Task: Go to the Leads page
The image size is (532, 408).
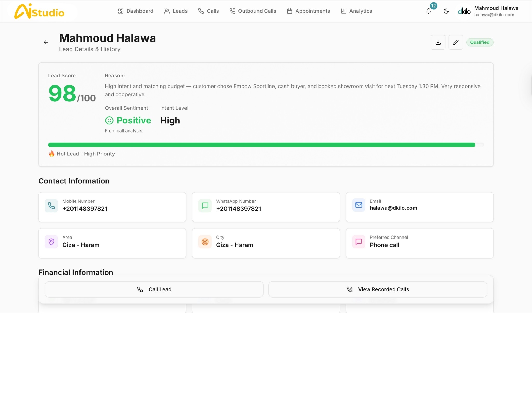Action: click(x=176, y=11)
